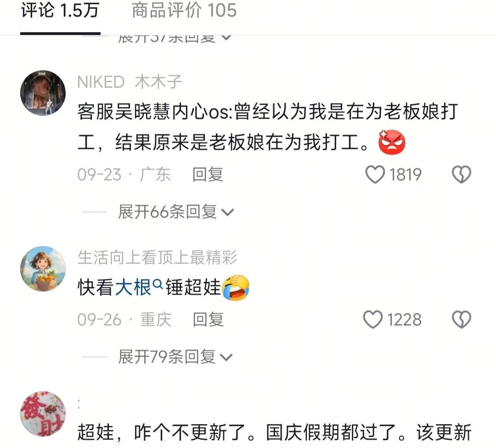Screen dimensions: 496x448
Task: Expand the partially hidden replies at top
Action: (x=175, y=39)
